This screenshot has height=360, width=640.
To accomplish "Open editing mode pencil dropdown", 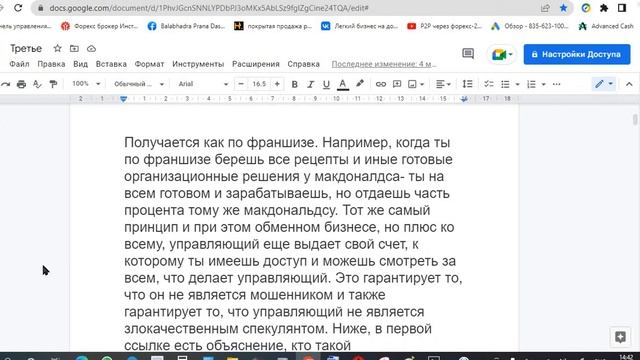I will 604,84.
